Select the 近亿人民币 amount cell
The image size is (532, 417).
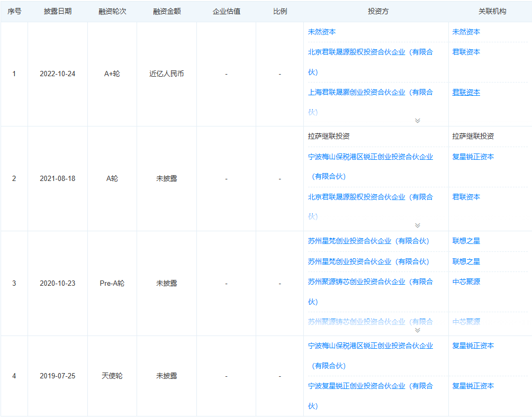pyautogui.click(x=167, y=74)
